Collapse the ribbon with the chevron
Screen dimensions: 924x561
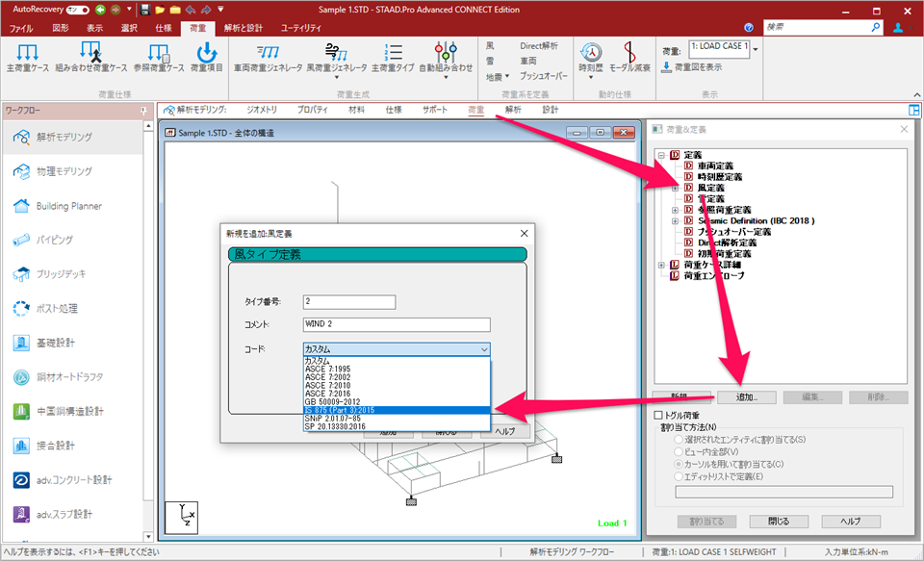click(x=917, y=95)
